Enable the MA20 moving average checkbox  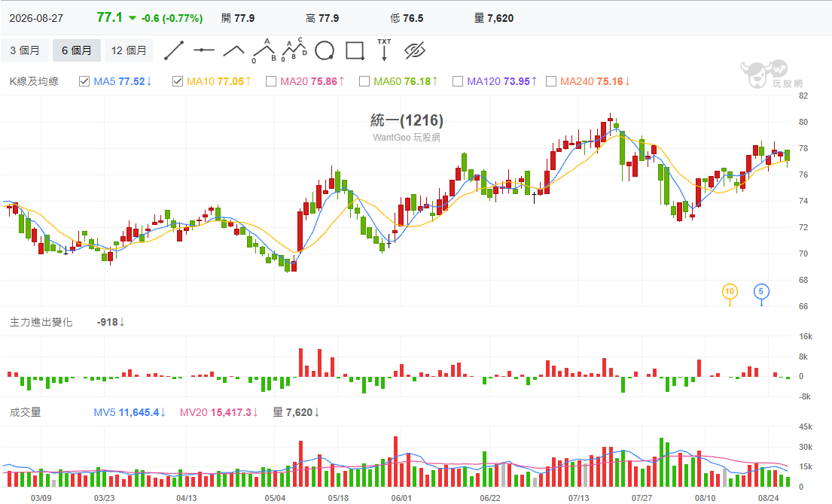click(x=271, y=81)
